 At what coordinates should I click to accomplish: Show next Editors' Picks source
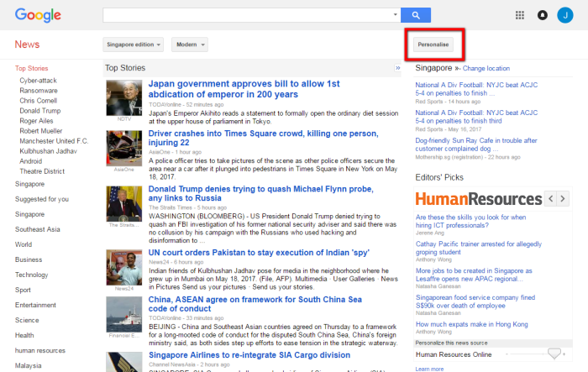point(563,199)
